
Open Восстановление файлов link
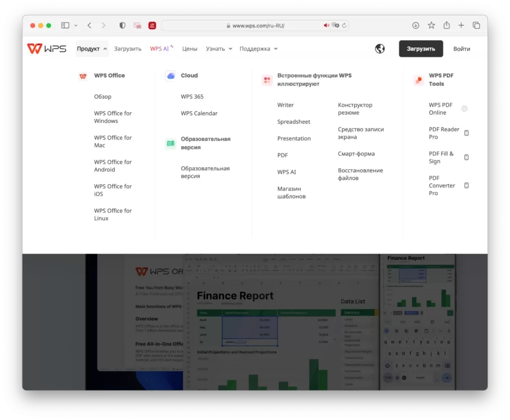click(361, 174)
